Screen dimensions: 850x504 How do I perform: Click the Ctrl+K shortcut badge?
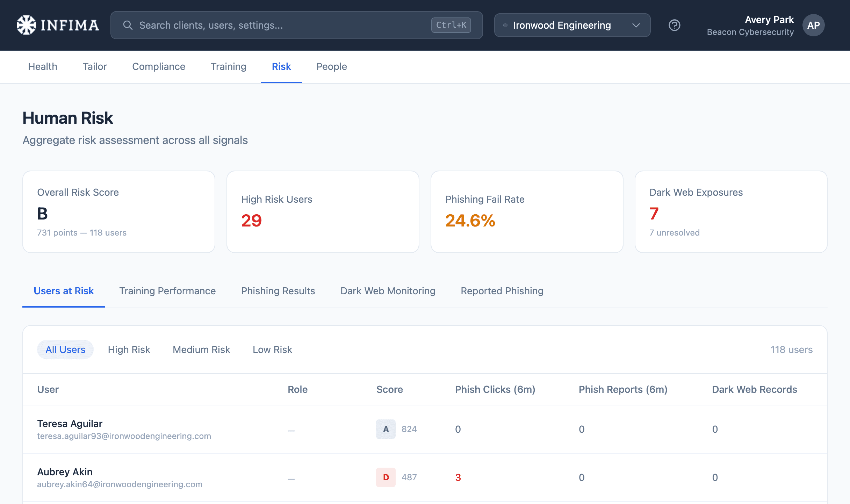(x=451, y=25)
